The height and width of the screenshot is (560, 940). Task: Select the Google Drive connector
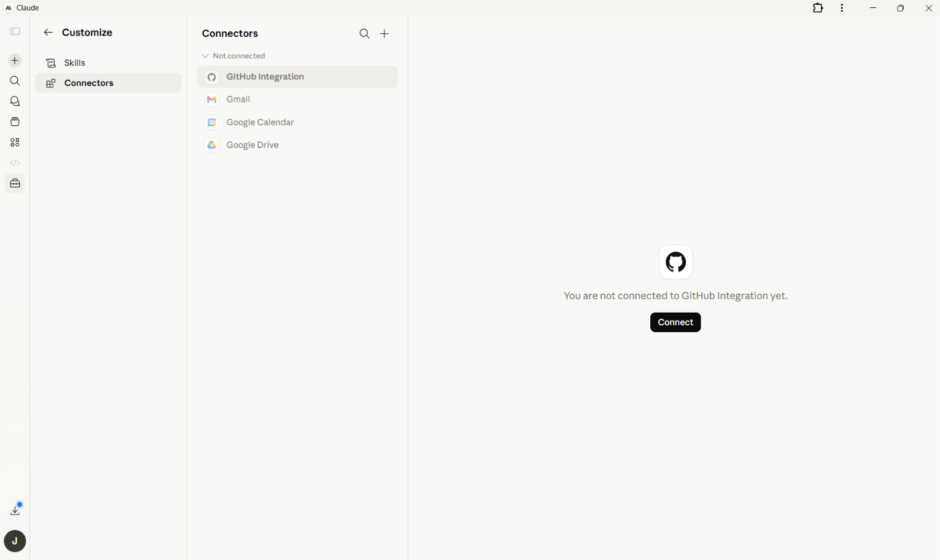(x=297, y=145)
